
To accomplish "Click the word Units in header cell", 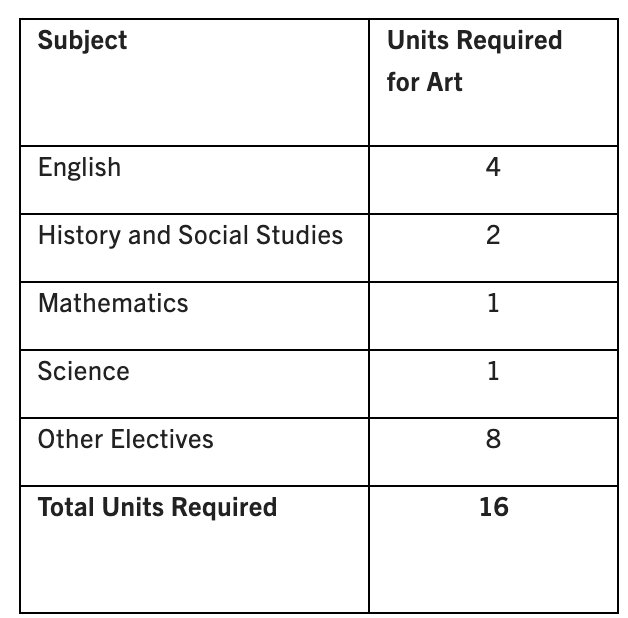I will [418, 40].
